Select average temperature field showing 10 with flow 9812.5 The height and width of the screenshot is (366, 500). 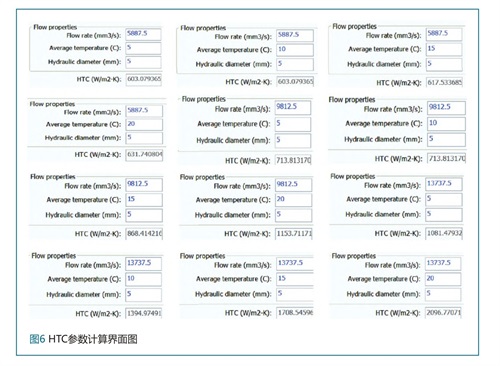(x=446, y=124)
